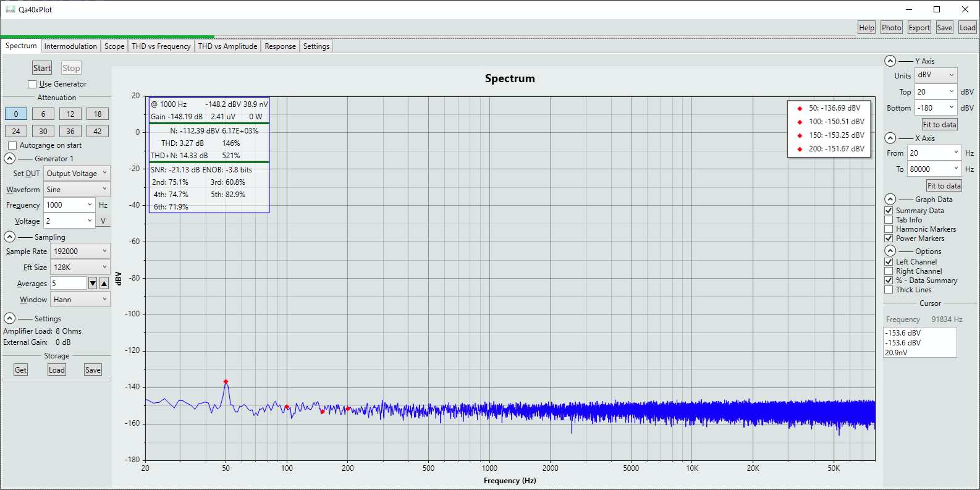Switch to Spectrum tab

point(21,46)
